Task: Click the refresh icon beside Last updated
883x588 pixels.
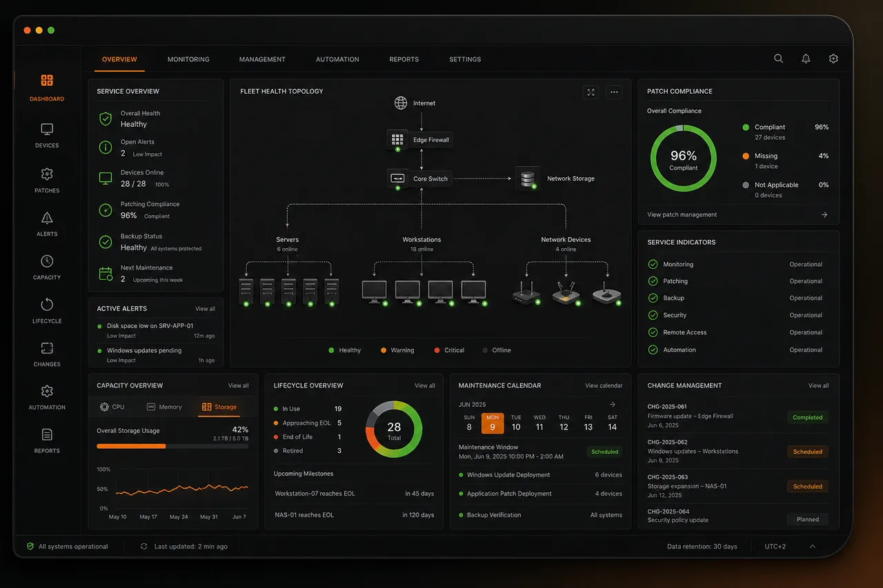Action: click(144, 546)
